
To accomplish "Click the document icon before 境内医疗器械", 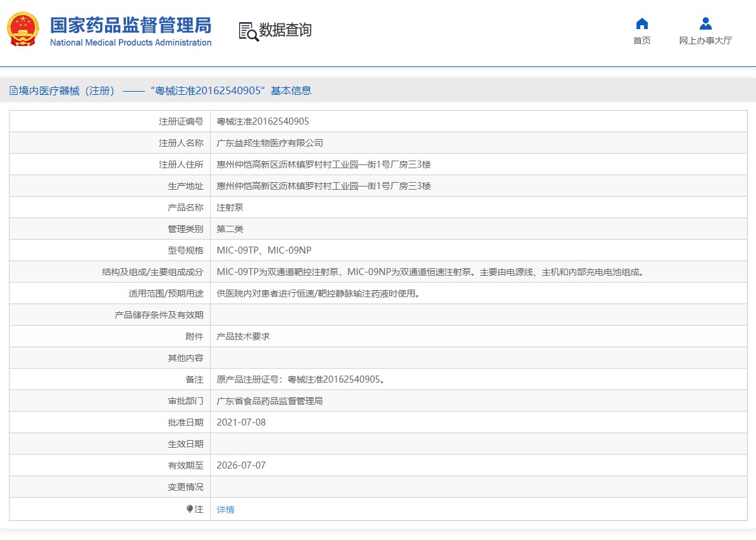I will pos(13,90).
